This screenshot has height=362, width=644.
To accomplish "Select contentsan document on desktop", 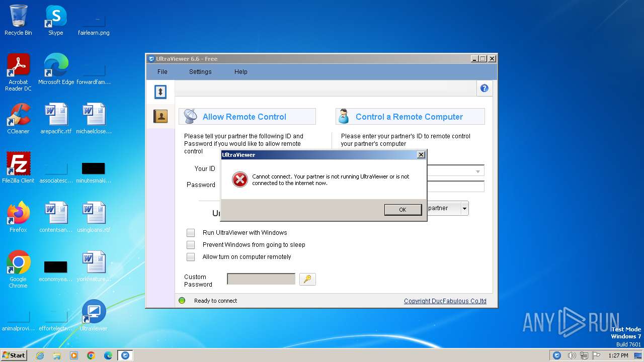I will pyautogui.click(x=56, y=217).
